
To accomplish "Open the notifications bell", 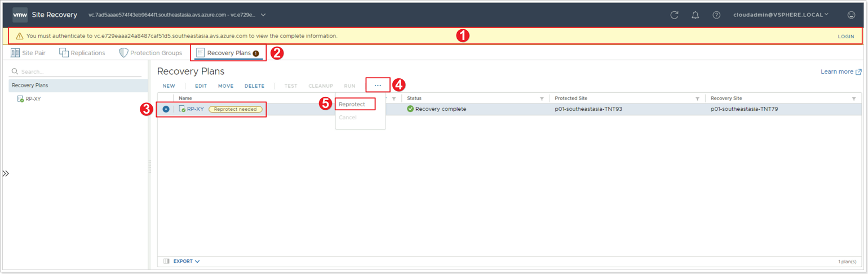I will [696, 15].
